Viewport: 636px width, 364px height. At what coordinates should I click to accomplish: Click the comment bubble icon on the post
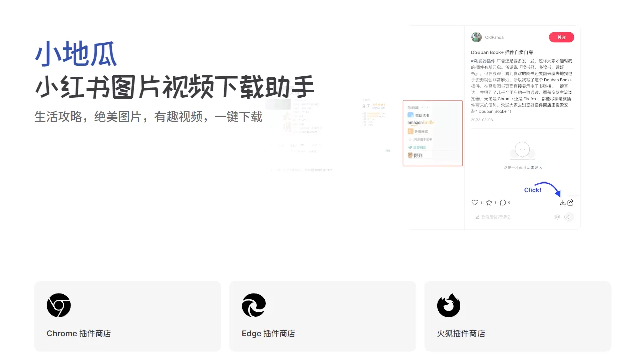pyautogui.click(x=503, y=202)
